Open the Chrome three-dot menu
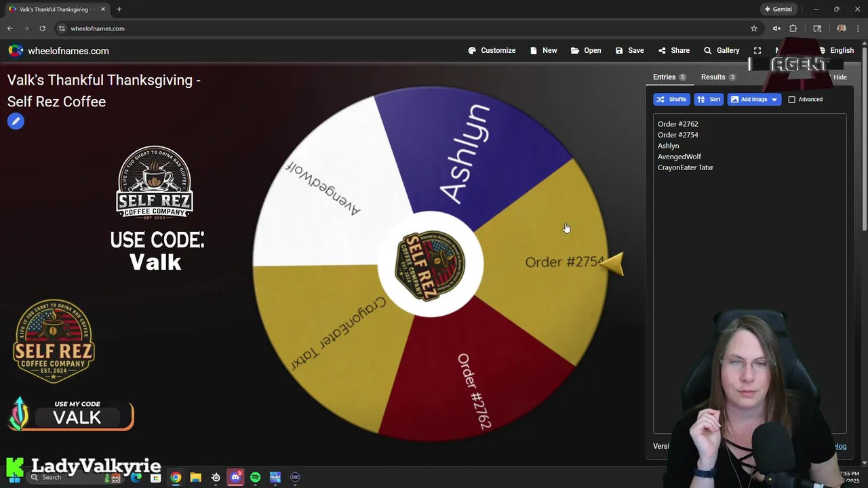Viewport: 868px width, 488px height. click(859, 28)
